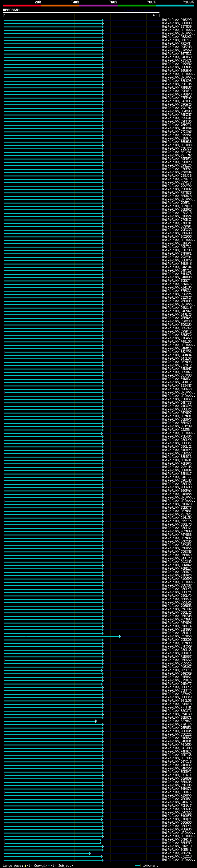Viewport: 197px width, 868px height.
Task: Click UniRef100_P62263 entry
Action: 177,37
